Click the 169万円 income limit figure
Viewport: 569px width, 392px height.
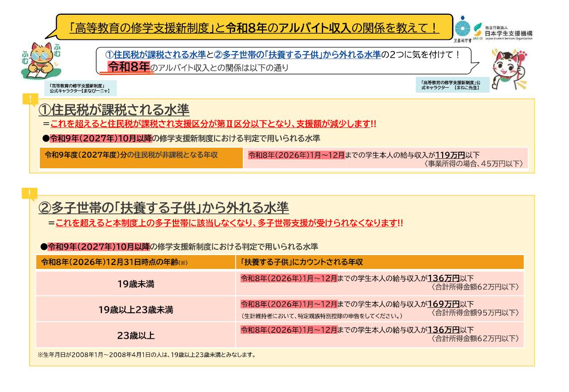[x=444, y=304]
